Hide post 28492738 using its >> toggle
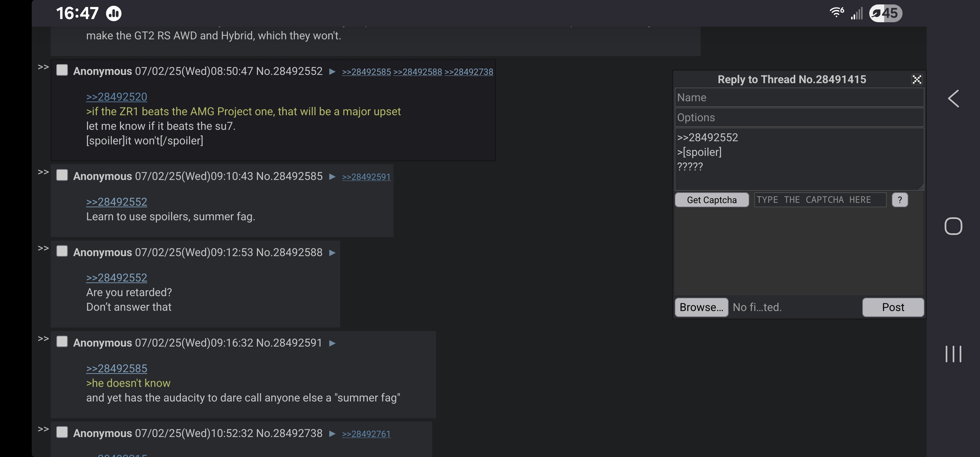The image size is (980, 457). click(x=43, y=429)
